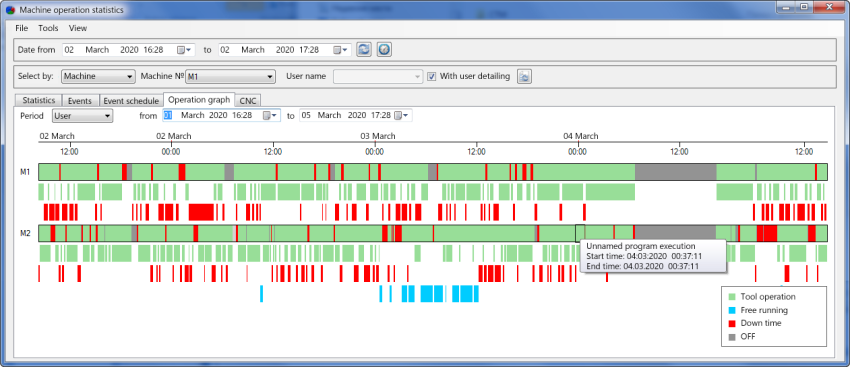Open calendar for graph period to date

(x=402, y=115)
